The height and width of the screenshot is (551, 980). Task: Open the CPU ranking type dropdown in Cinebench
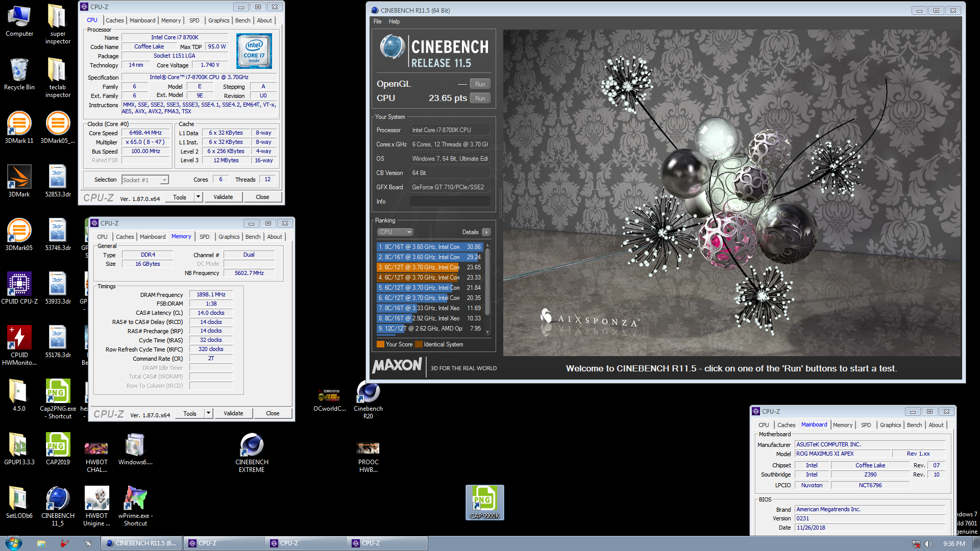coord(395,232)
